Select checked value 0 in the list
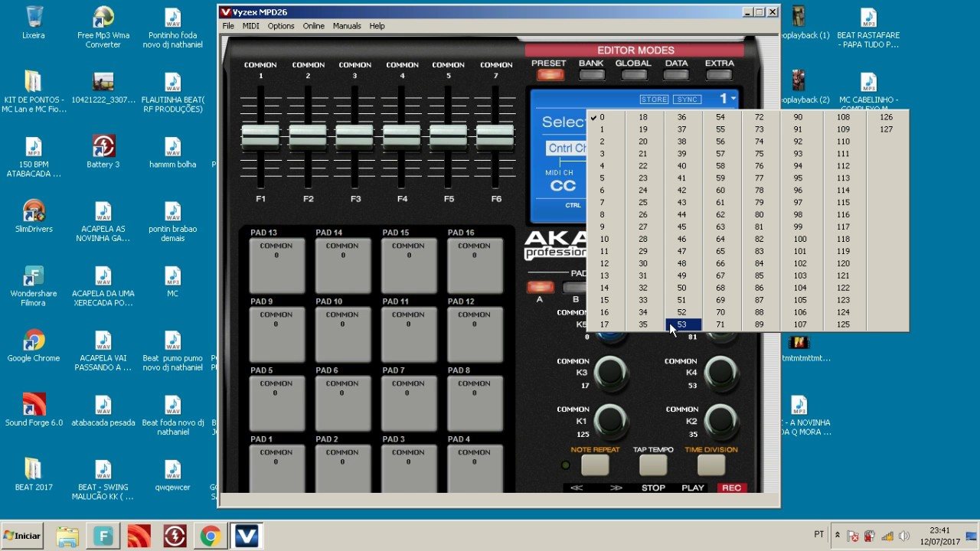This screenshot has width=980, height=551. (606, 117)
